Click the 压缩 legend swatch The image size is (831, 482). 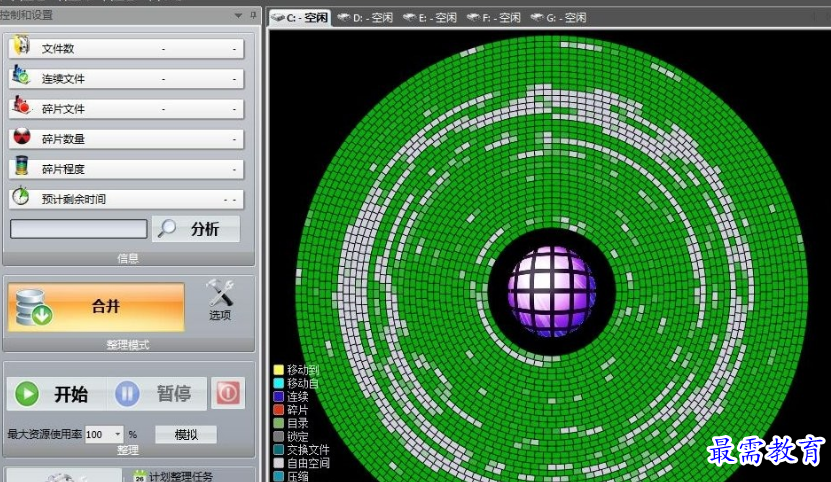coord(278,476)
